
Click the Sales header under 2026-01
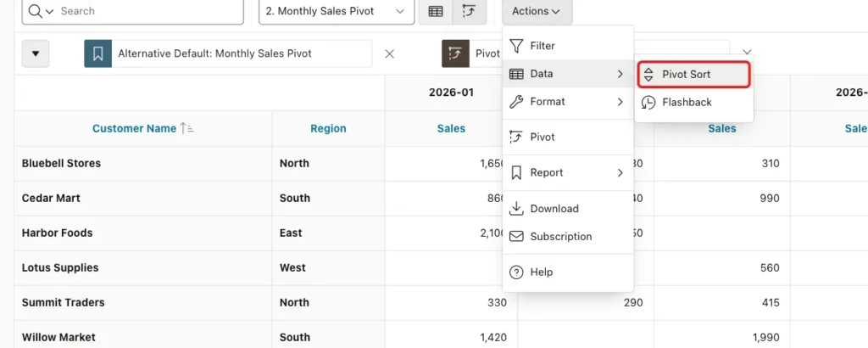click(x=451, y=128)
